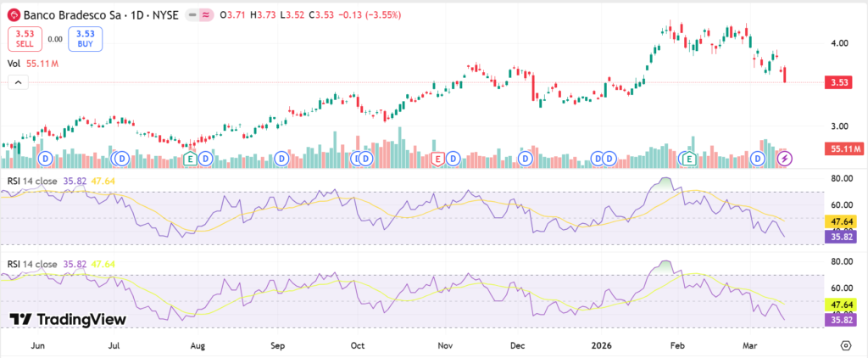Open the upper RSI 14 close legend
The image size is (868, 358).
(x=38, y=181)
